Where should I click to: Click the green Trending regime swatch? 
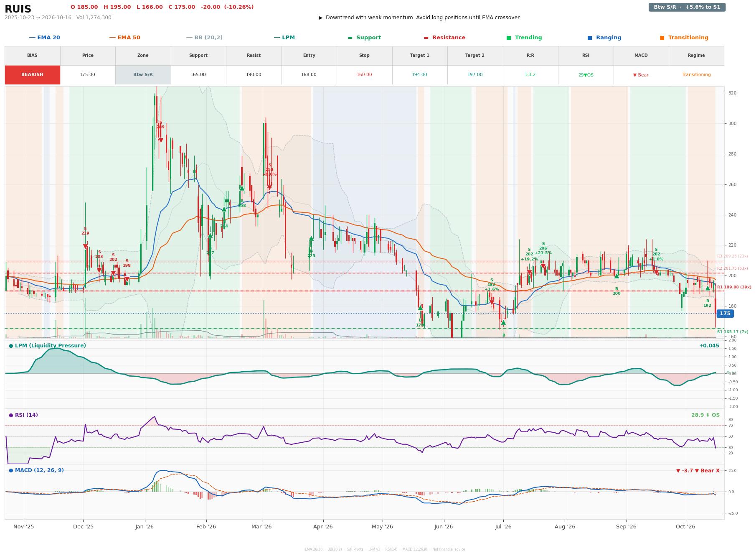pos(509,38)
